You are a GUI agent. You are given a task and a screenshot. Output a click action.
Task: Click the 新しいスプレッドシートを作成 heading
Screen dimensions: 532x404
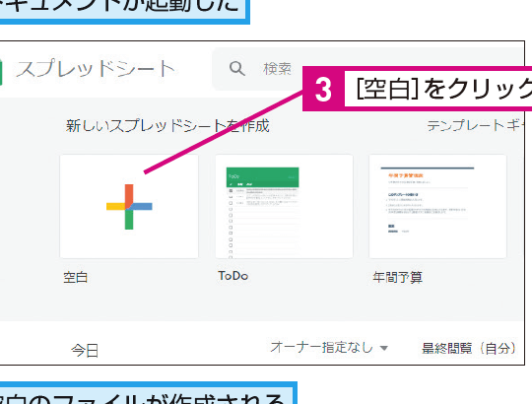(167, 126)
